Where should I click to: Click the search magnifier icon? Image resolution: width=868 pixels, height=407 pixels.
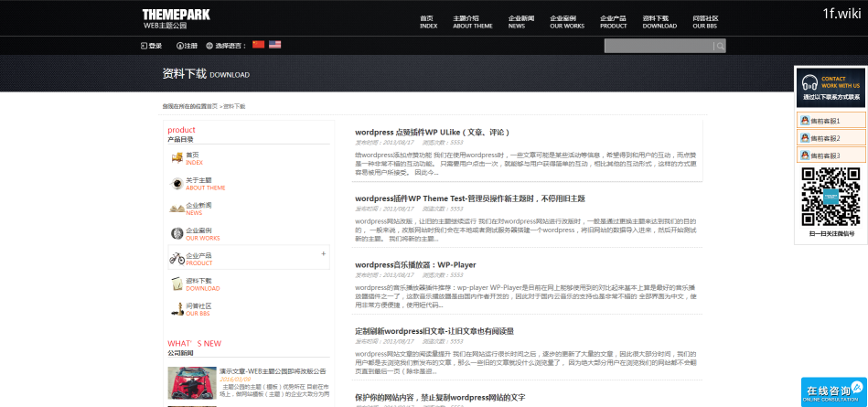(720, 46)
